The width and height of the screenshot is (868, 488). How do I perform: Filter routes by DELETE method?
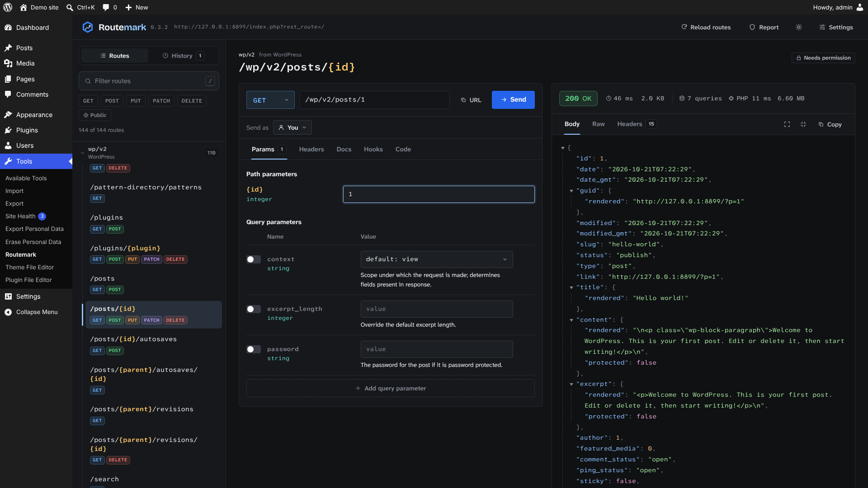pos(192,101)
